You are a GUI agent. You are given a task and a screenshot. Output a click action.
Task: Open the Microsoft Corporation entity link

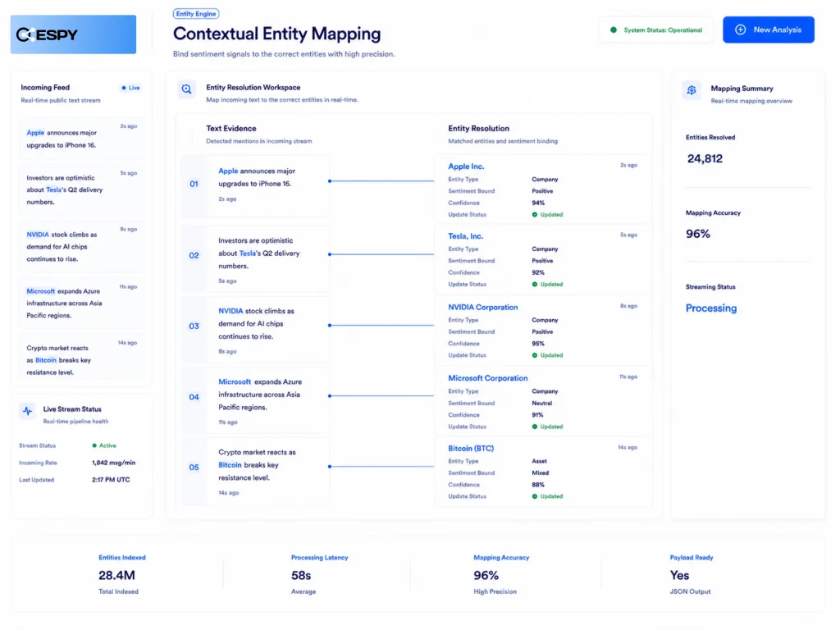click(487, 378)
